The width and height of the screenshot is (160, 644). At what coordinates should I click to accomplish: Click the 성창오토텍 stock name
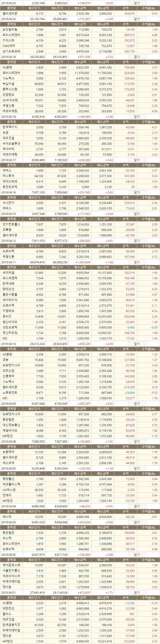click(x=10, y=327)
